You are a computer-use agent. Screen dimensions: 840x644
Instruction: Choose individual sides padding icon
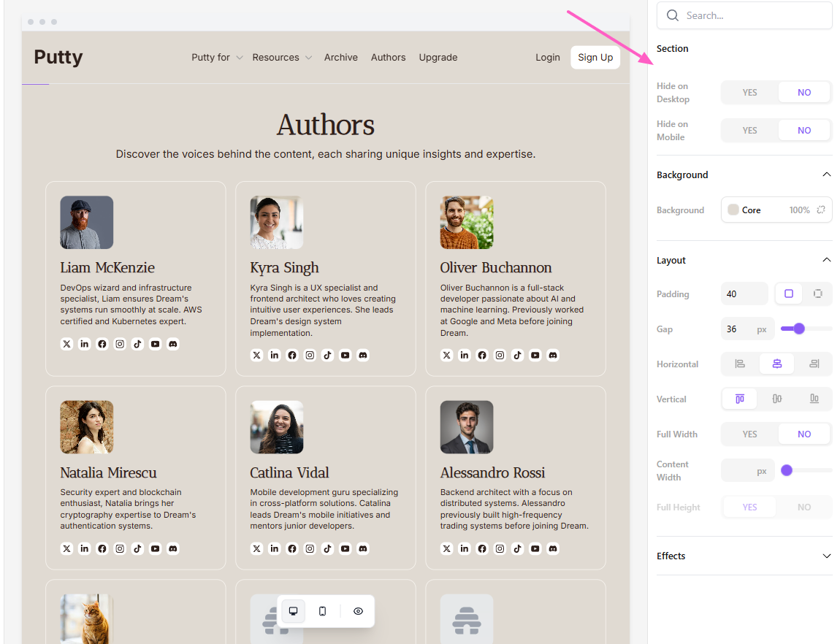point(817,294)
